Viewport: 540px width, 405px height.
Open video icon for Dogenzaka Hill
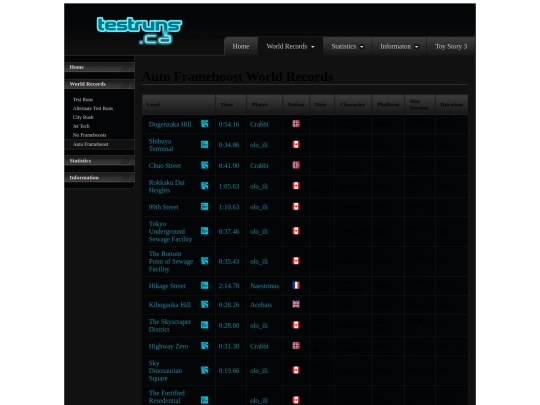[x=205, y=124]
